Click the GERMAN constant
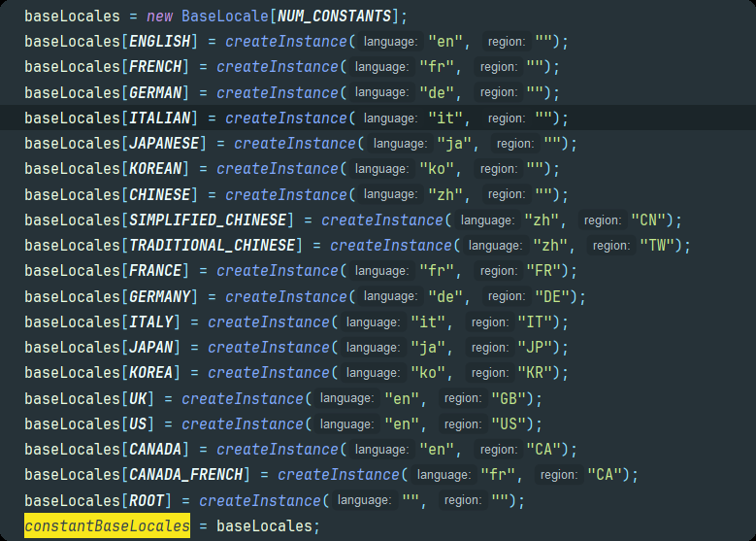This screenshot has height=541, width=756. coord(155,92)
